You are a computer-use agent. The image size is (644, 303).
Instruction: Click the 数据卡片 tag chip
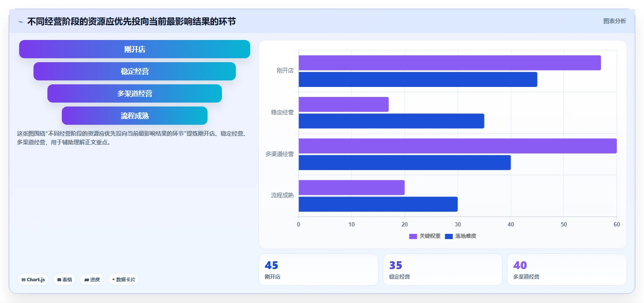click(x=124, y=280)
